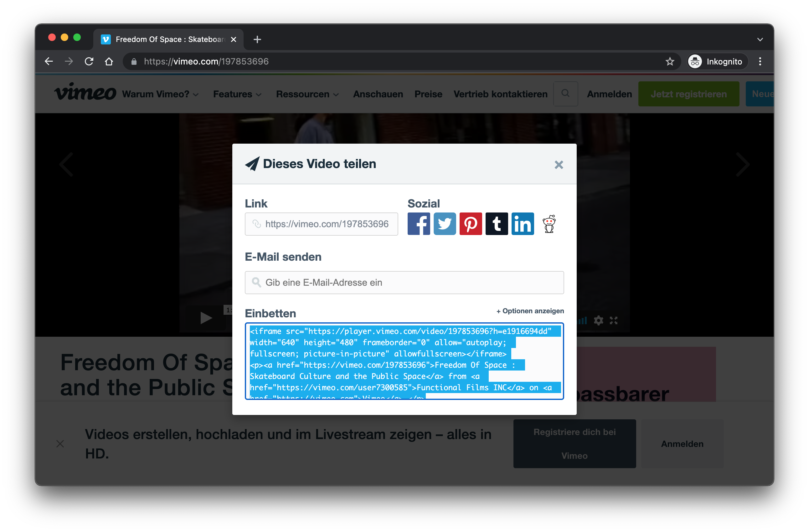Viewport: 809px width, 532px height.
Task: Open a new browser tab
Action: (x=257, y=39)
